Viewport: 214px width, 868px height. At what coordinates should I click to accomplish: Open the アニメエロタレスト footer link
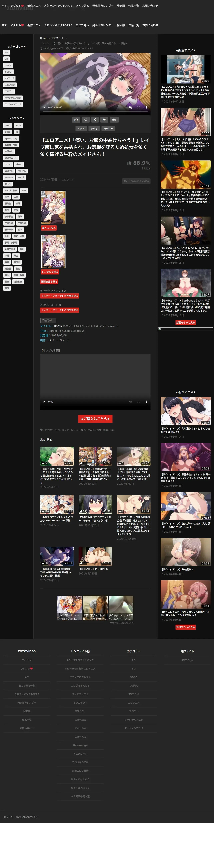tap(80, 677)
